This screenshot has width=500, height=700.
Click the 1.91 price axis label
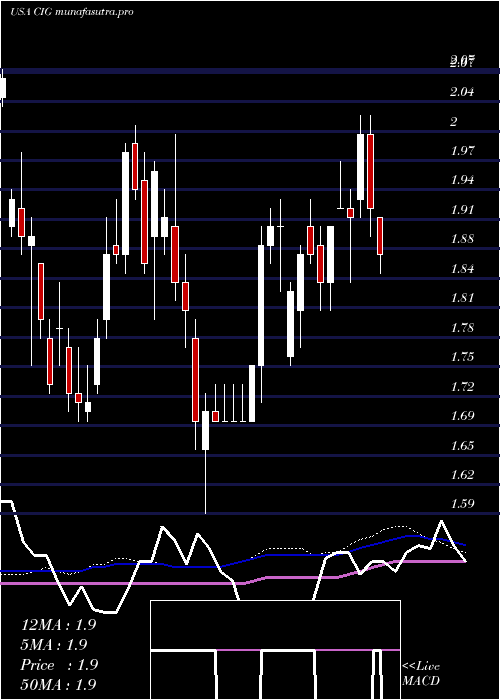pyautogui.click(x=462, y=210)
